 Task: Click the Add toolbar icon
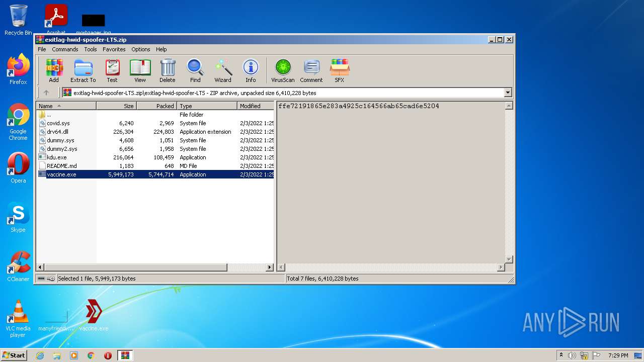(54, 70)
